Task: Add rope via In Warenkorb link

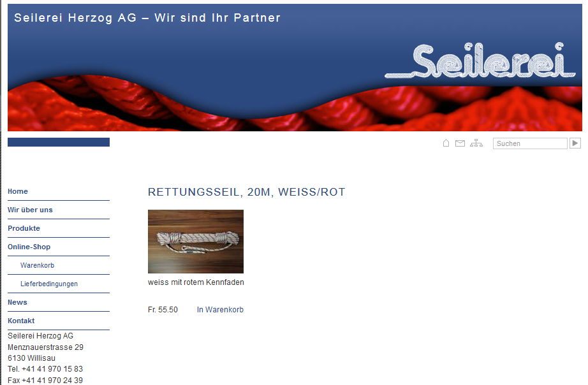Action: [x=220, y=310]
